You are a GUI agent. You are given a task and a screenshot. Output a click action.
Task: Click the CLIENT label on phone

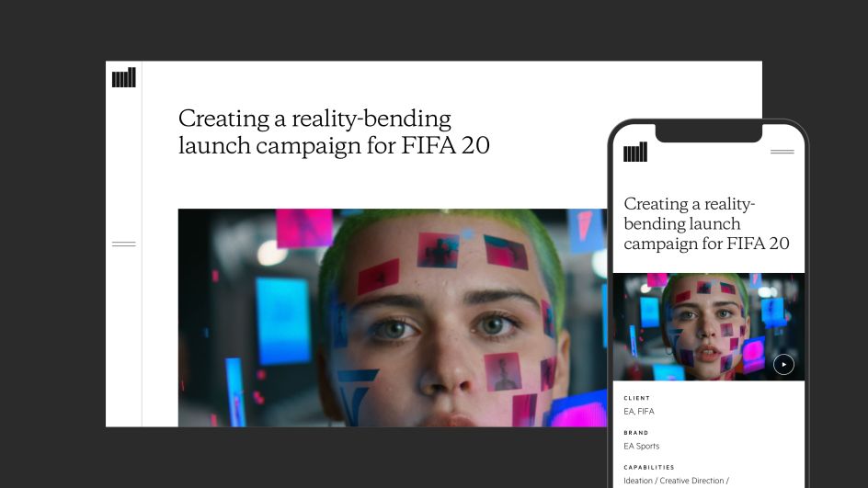pos(636,398)
